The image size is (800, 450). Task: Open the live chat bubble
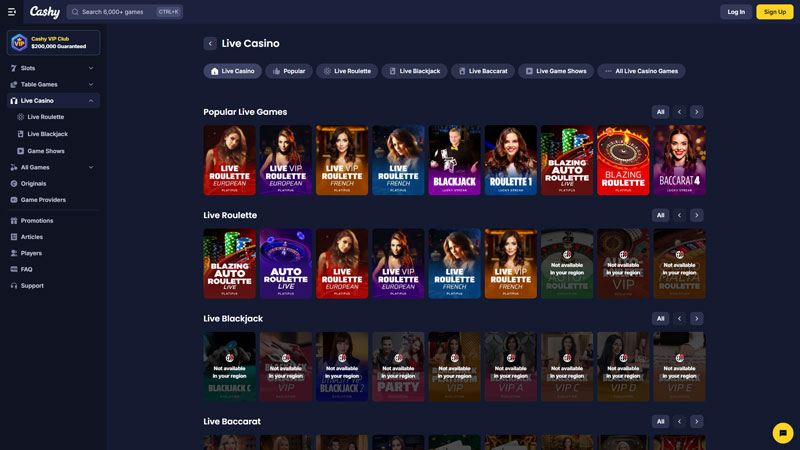coord(783,433)
